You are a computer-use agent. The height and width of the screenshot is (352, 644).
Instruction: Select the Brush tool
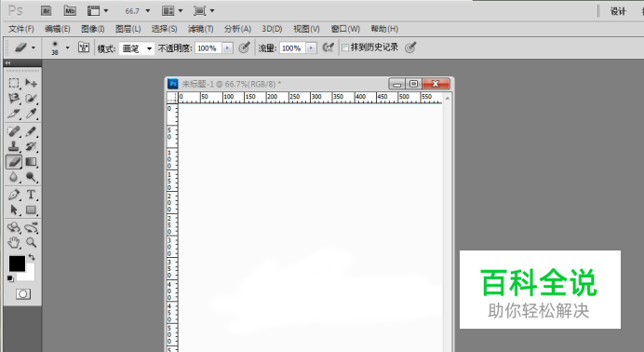tap(31, 131)
